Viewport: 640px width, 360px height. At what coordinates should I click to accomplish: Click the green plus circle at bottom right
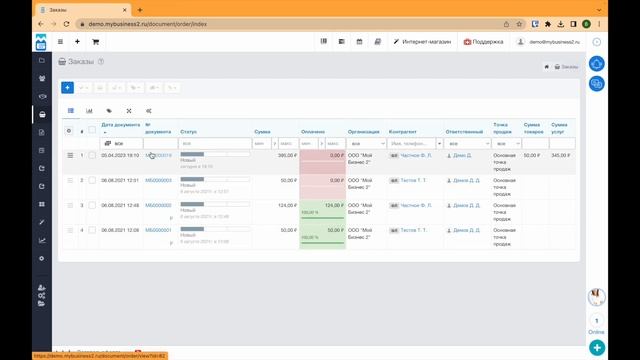pos(597,348)
